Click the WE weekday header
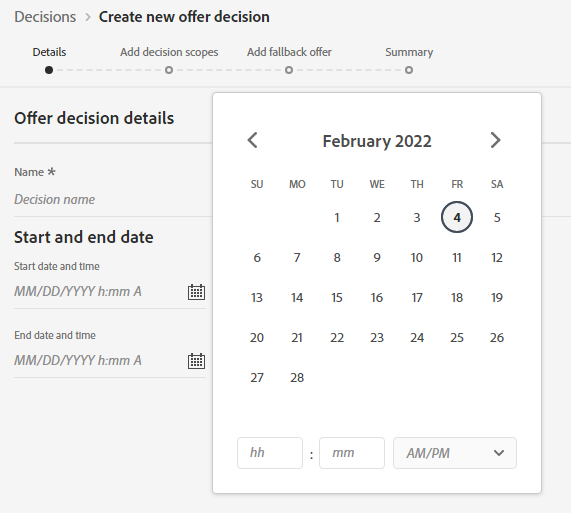Viewport: 571px width, 513px height. 377,184
